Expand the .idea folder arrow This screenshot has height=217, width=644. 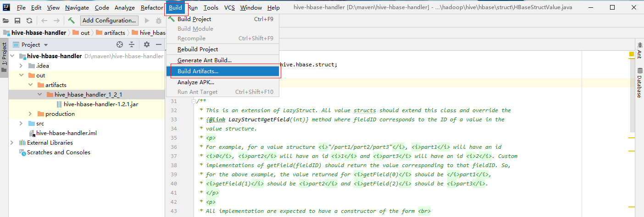(x=21, y=66)
